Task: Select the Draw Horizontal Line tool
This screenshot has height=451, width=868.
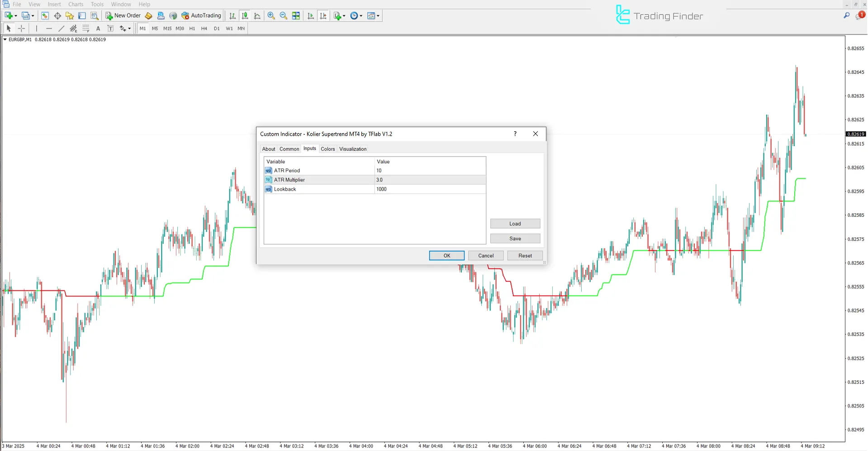Action: [x=49, y=28]
